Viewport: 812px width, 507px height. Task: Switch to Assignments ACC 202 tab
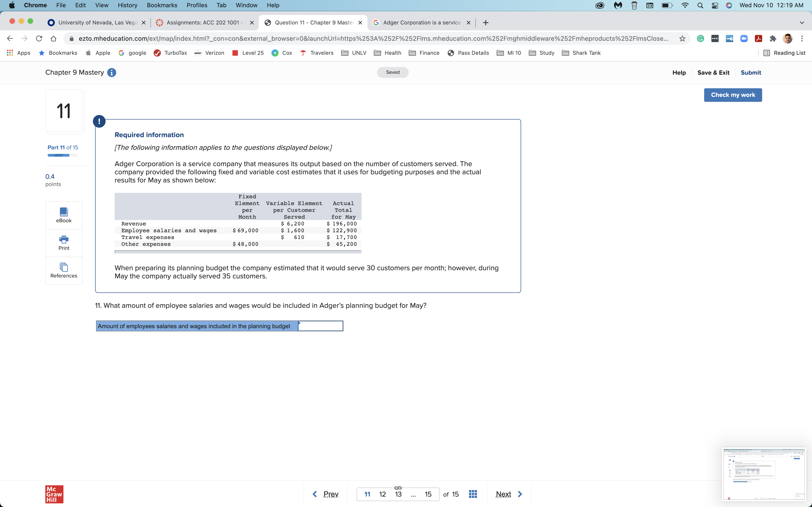pyautogui.click(x=205, y=22)
